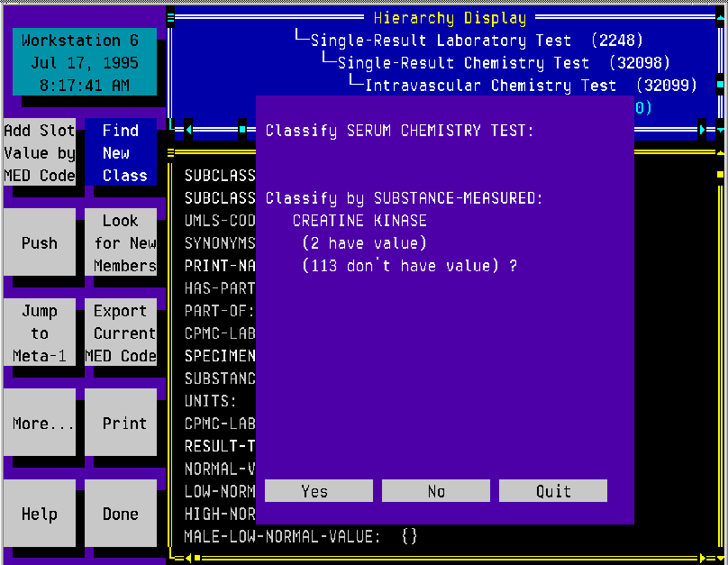Image resolution: width=728 pixels, height=565 pixels.
Task: Click the PRINT-NA slot label
Action: 220,266
